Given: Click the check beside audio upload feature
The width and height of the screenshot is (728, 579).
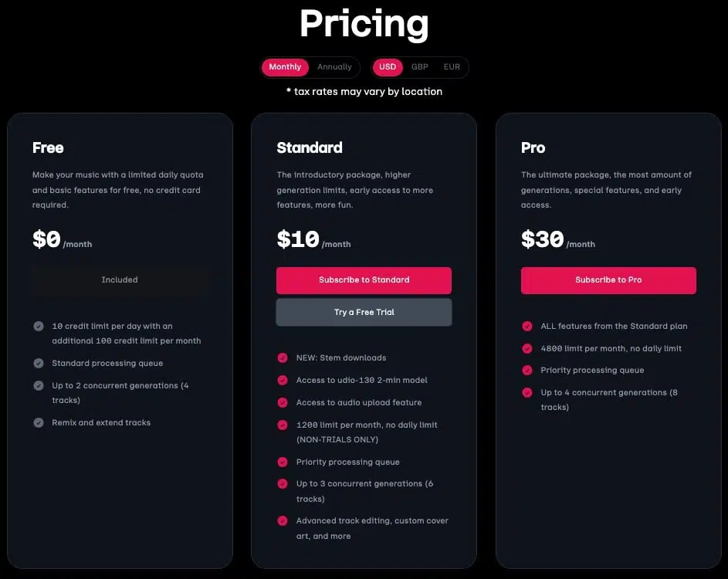Looking at the screenshot, I should pos(283,402).
